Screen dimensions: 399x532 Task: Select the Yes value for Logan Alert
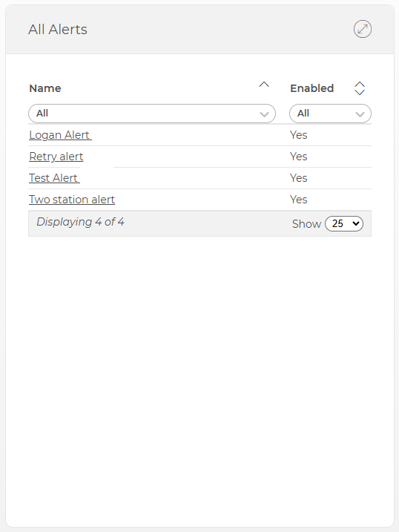299,135
